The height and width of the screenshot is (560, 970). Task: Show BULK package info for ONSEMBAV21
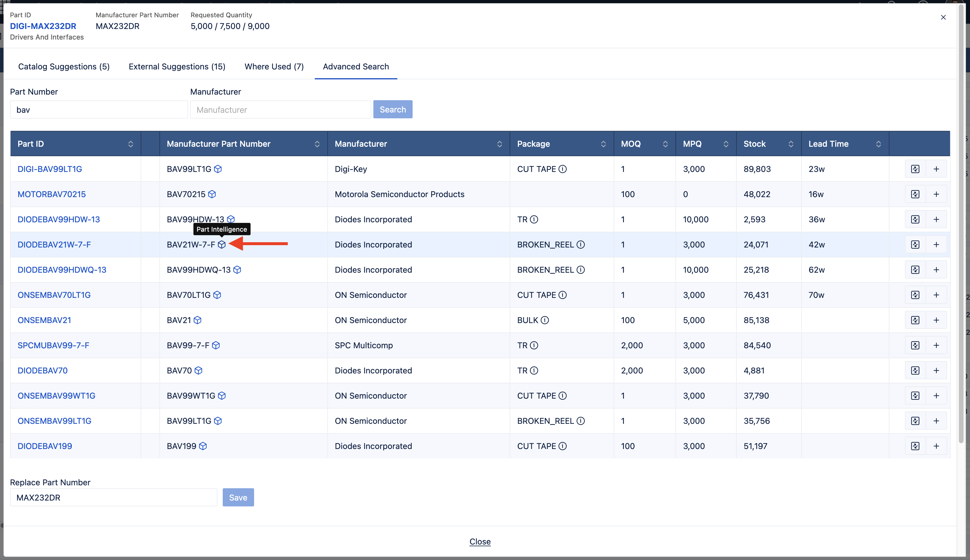pyautogui.click(x=545, y=320)
